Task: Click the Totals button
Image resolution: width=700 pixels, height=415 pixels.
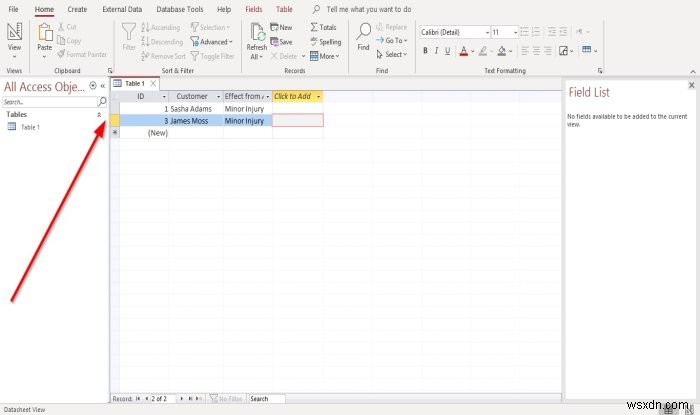Action: (323, 27)
